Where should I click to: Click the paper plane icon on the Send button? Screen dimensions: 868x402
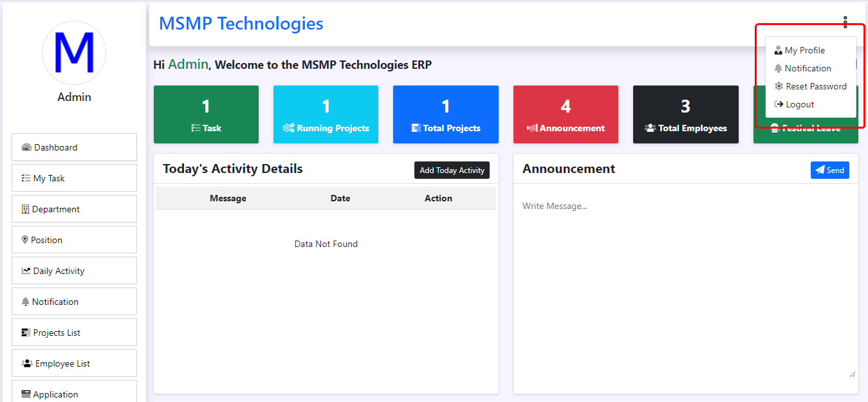pyautogui.click(x=820, y=170)
